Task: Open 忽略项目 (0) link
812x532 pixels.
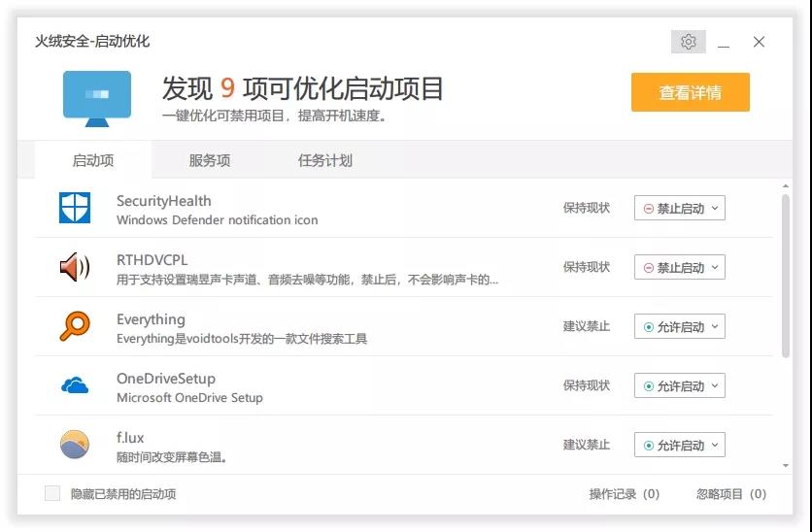Action: coord(731,494)
